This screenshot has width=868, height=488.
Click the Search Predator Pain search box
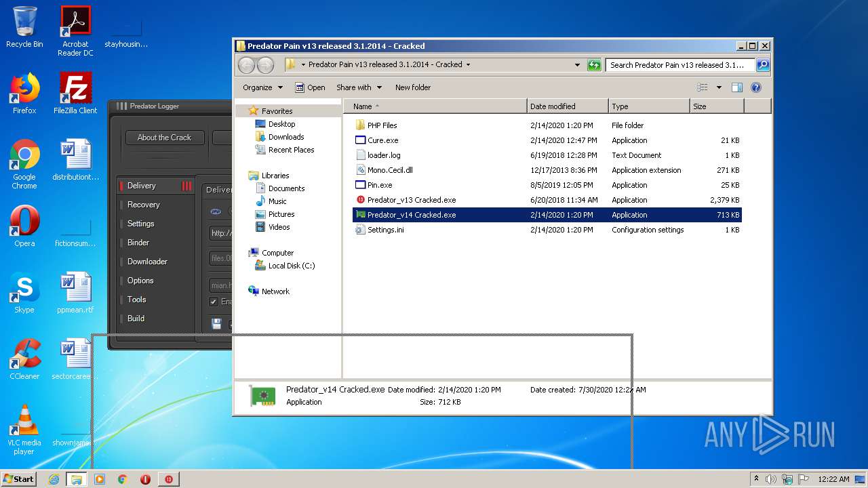click(x=680, y=65)
